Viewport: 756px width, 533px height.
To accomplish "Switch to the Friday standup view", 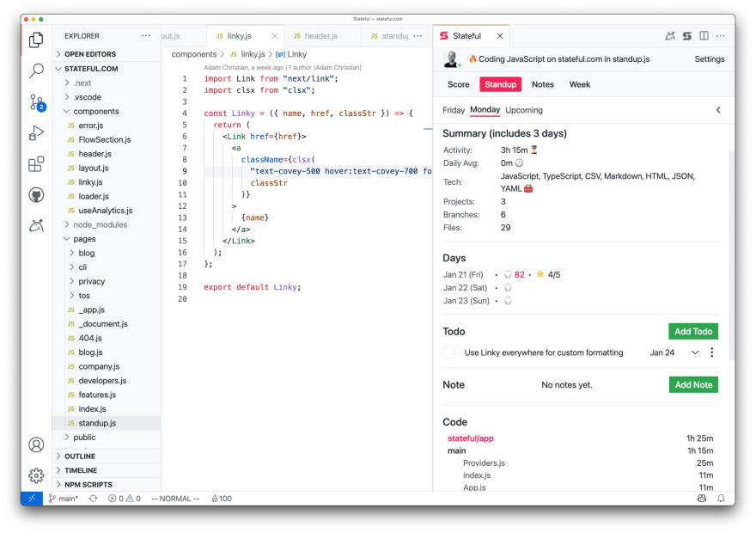I will pyautogui.click(x=454, y=110).
